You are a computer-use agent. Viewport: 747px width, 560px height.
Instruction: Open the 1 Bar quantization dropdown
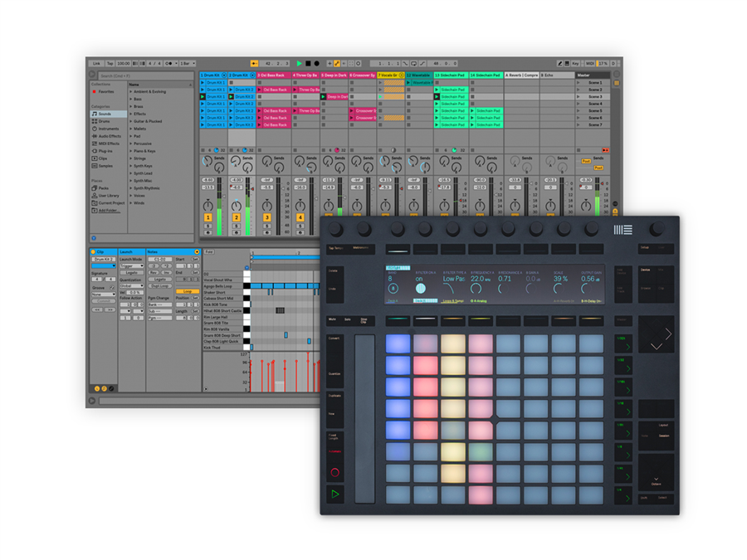tap(188, 63)
